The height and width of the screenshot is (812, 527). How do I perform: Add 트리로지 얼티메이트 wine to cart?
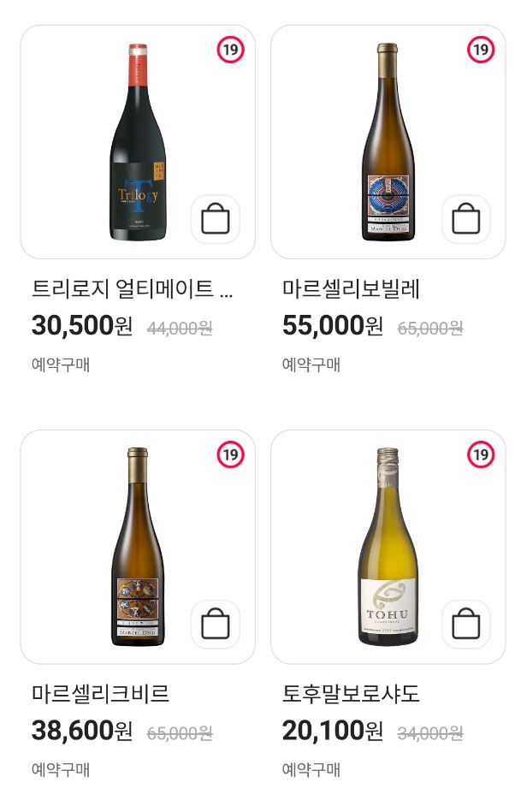216,219
